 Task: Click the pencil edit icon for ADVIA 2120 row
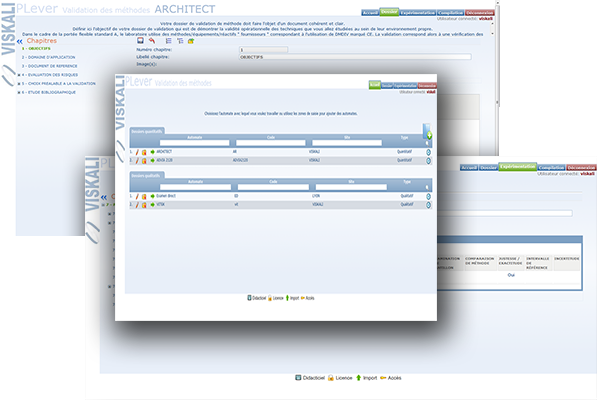(x=137, y=161)
